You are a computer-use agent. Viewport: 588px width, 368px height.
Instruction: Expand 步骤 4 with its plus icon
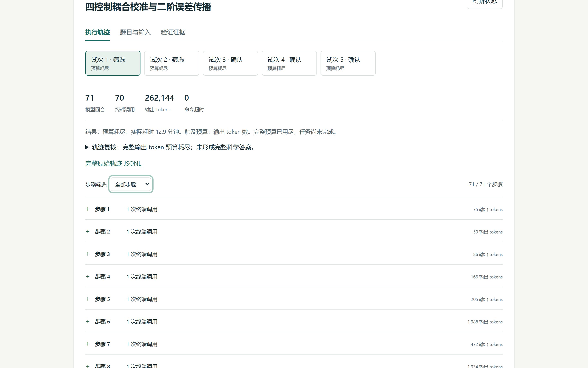(x=88, y=276)
